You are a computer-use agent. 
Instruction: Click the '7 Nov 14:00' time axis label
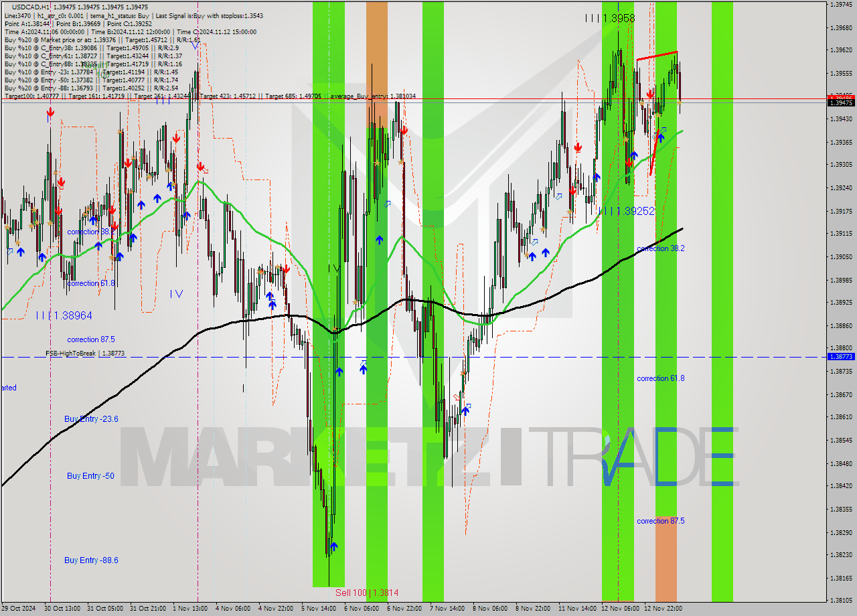[447, 608]
